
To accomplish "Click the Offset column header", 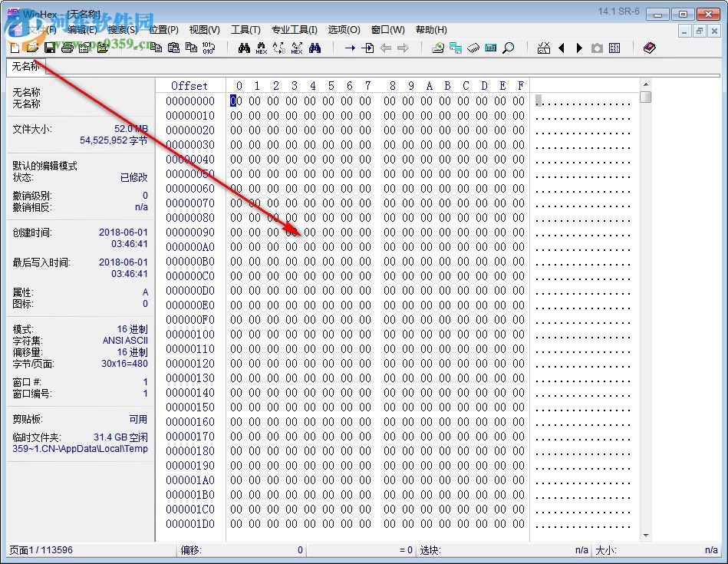I will coord(189,86).
